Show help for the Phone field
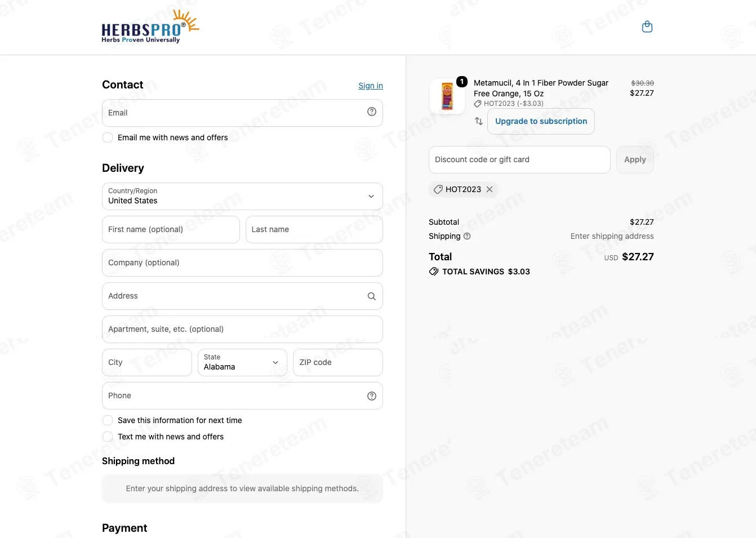The height and width of the screenshot is (538, 756). [372, 396]
